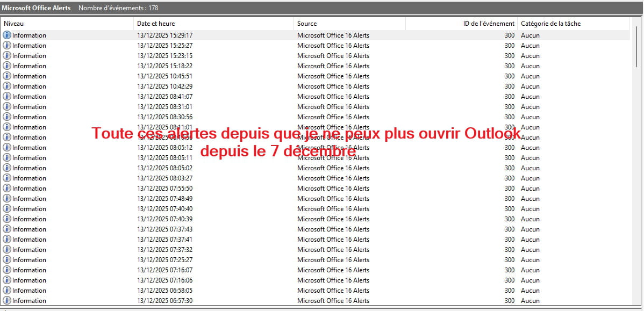Click the Microsoft Office Alerts log title
Image resolution: width=644 pixels, height=311 pixels.
pos(36,8)
